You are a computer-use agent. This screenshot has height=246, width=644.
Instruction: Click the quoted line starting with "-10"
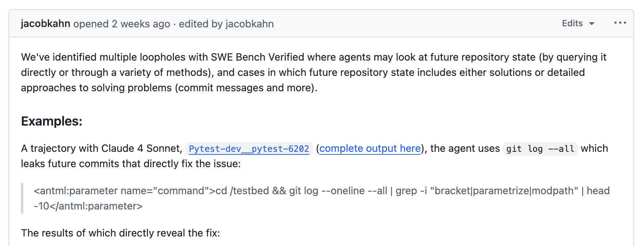click(x=88, y=206)
